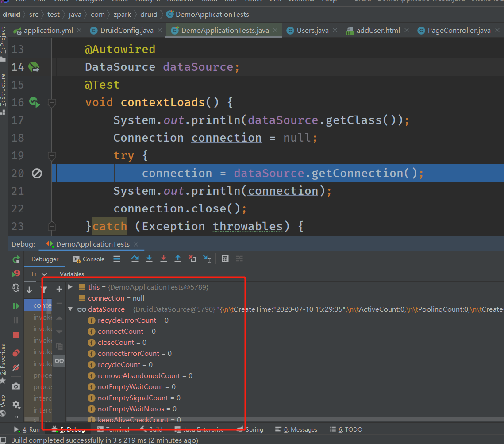Viewport: 504px width, 444px height.
Task: Fold the catch block at line 23
Action: click(x=51, y=226)
